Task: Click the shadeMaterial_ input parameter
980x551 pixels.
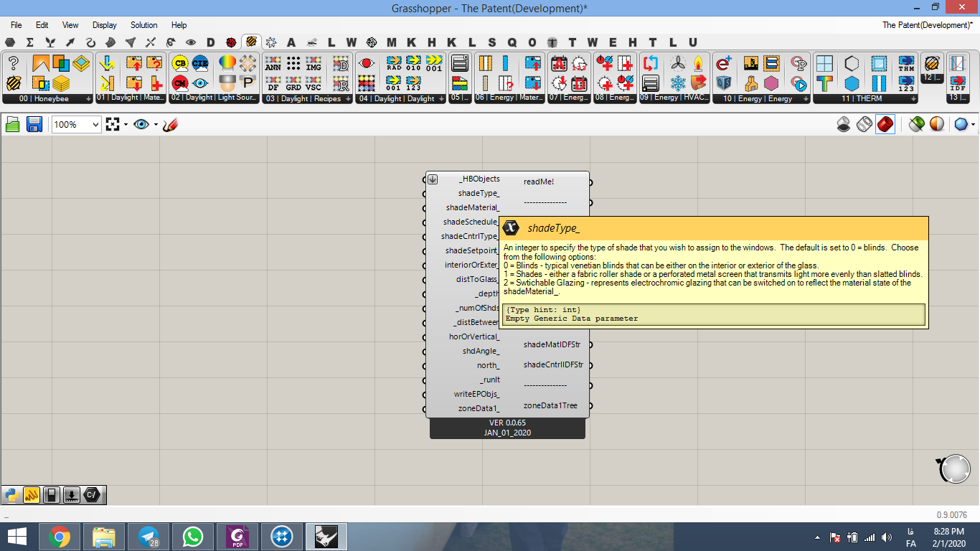Action: coord(472,207)
